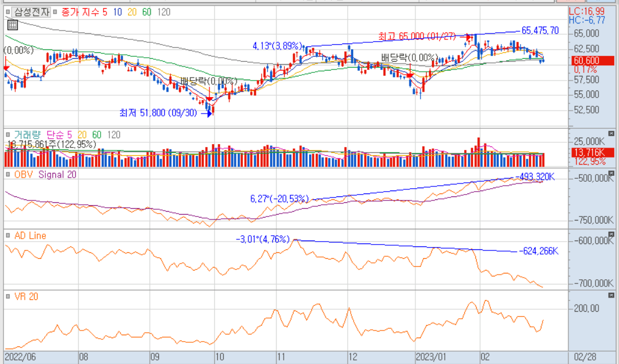Click the 57,500 price axis label
The height and width of the screenshot is (364, 619).
tap(587, 79)
